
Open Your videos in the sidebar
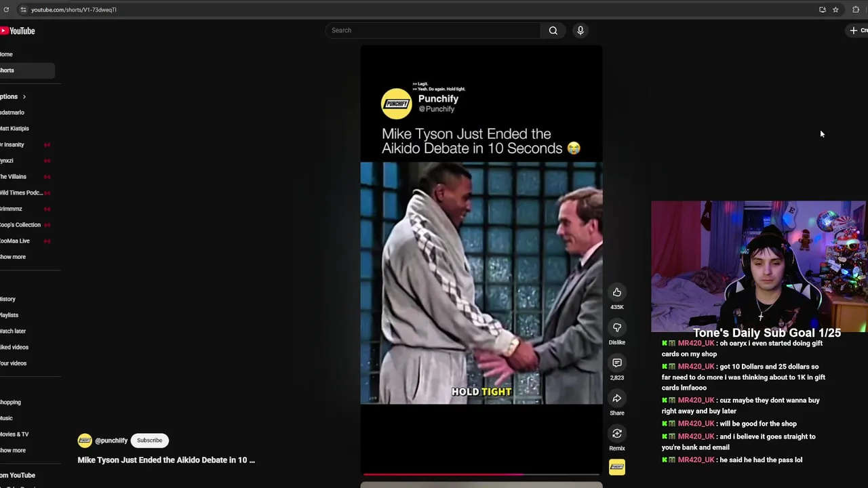point(14,363)
